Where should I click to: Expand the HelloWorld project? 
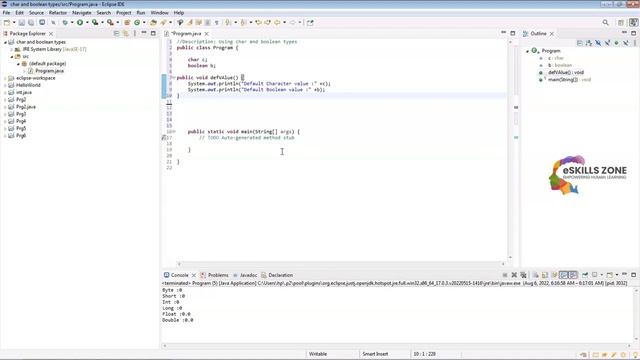coord(5,85)
